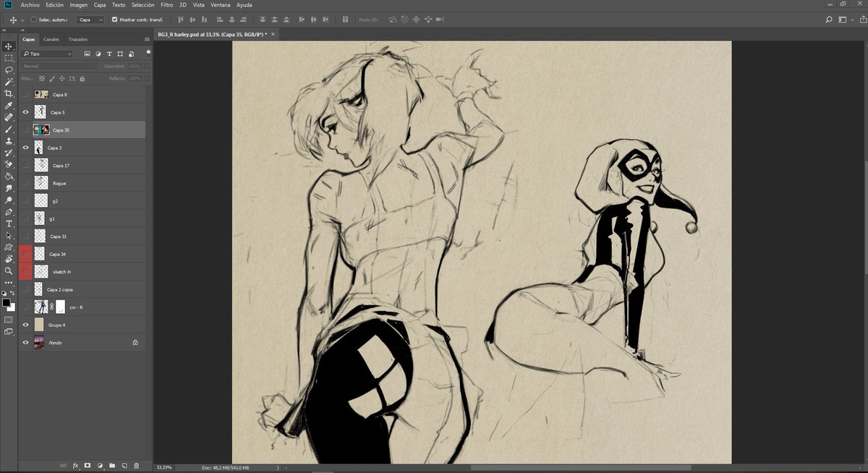Select the Magic Wand tool

point(9,82)
